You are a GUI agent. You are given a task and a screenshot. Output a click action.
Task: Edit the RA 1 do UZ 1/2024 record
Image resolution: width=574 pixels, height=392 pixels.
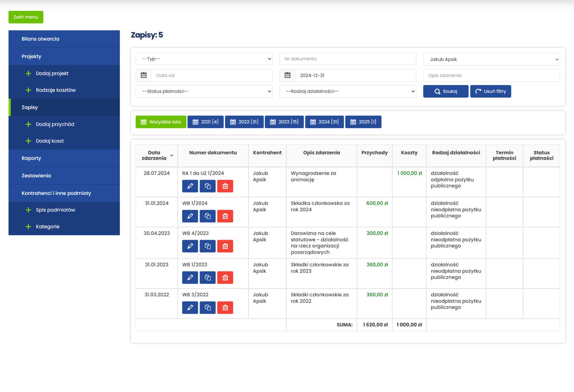(190, 186)
